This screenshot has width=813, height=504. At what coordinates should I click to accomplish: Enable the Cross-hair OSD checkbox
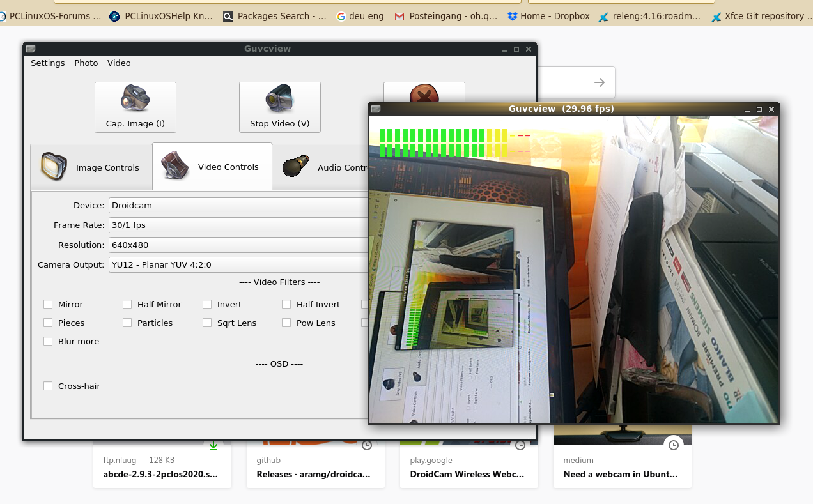click(48, 386)
